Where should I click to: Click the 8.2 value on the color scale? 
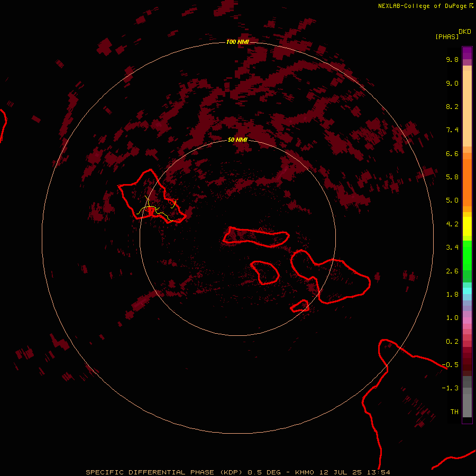click(x=452, y=106)
